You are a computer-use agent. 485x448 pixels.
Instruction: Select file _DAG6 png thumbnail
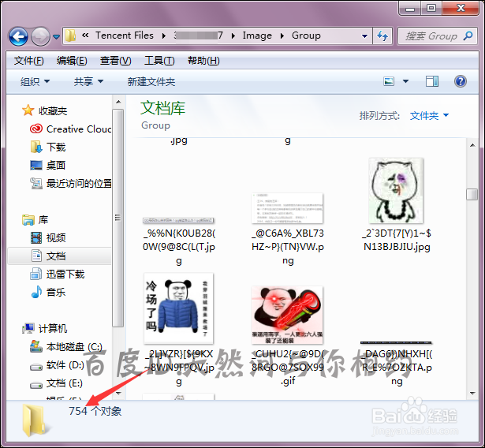click(396, 343)
